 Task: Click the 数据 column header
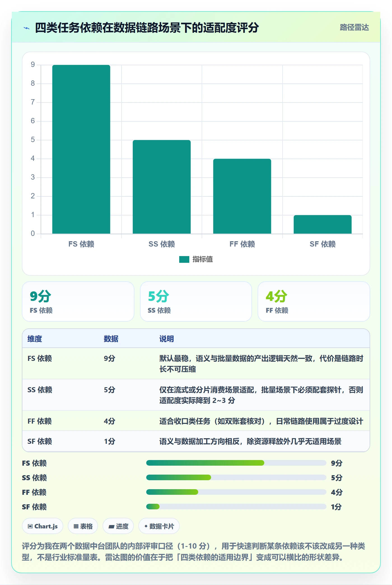click(x=111, y=339)
